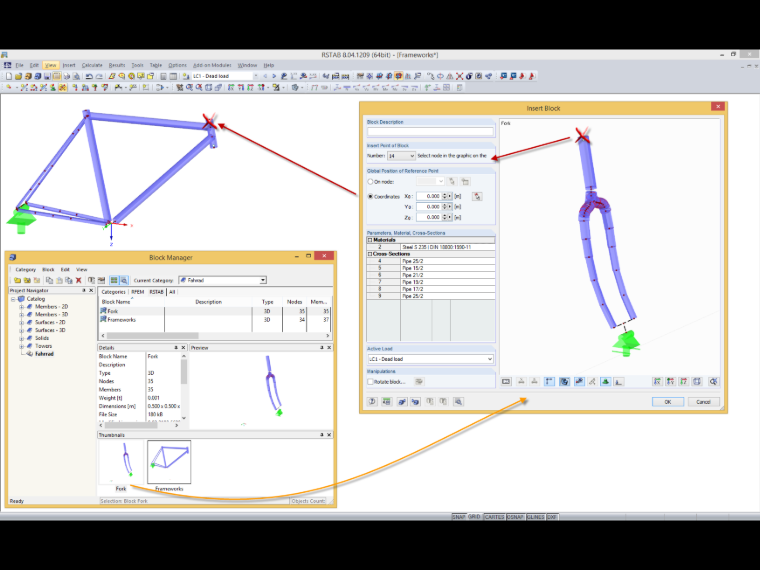
Task: Click the zoom preview icon at Insert Block bottom row
Action: coord(458,401)
